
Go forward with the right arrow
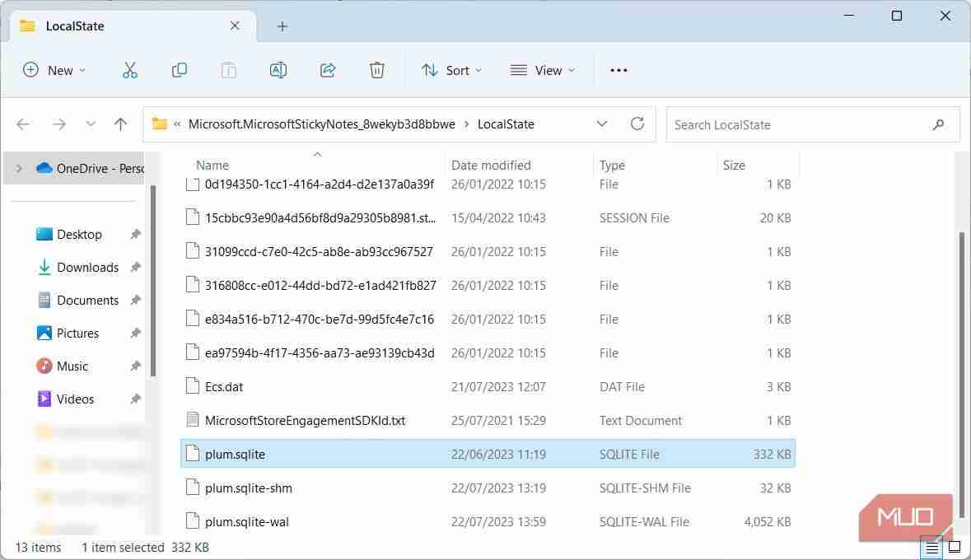click(58, 124)
